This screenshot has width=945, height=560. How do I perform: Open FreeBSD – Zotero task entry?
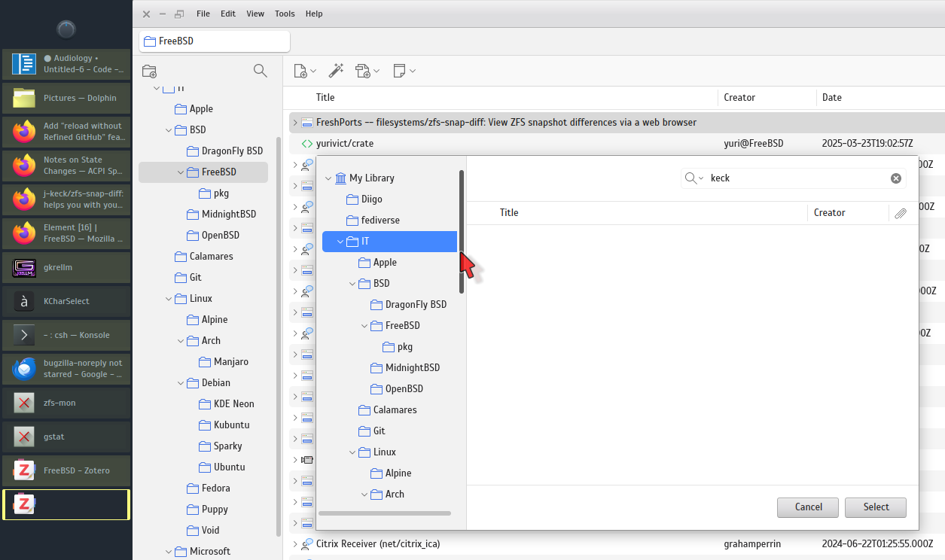[66, 470]
